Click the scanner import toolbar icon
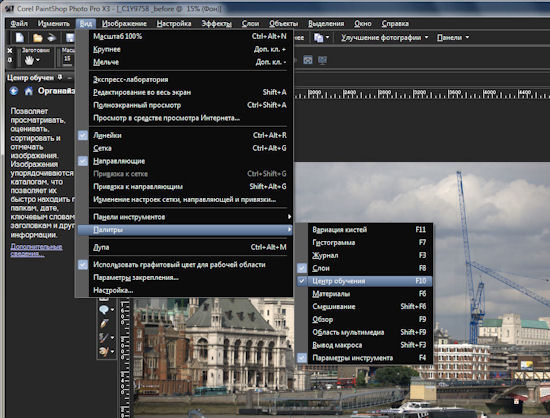 click(52, 38)
